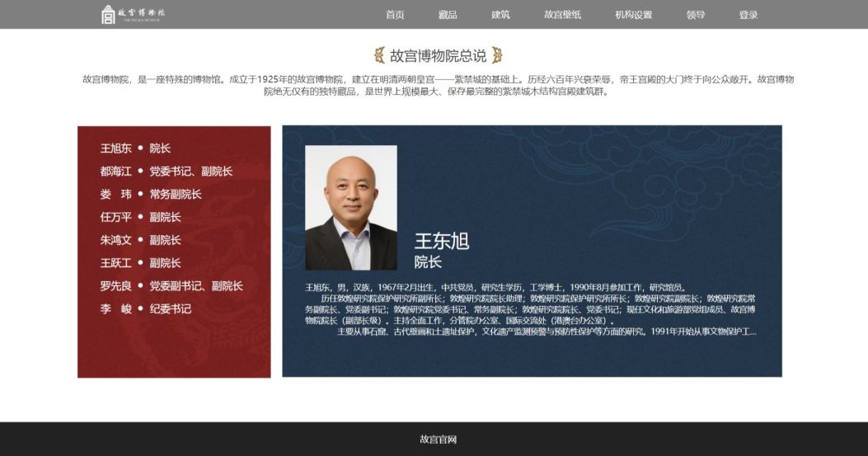Open the 首页 navigation item

(x=395, y=15)
